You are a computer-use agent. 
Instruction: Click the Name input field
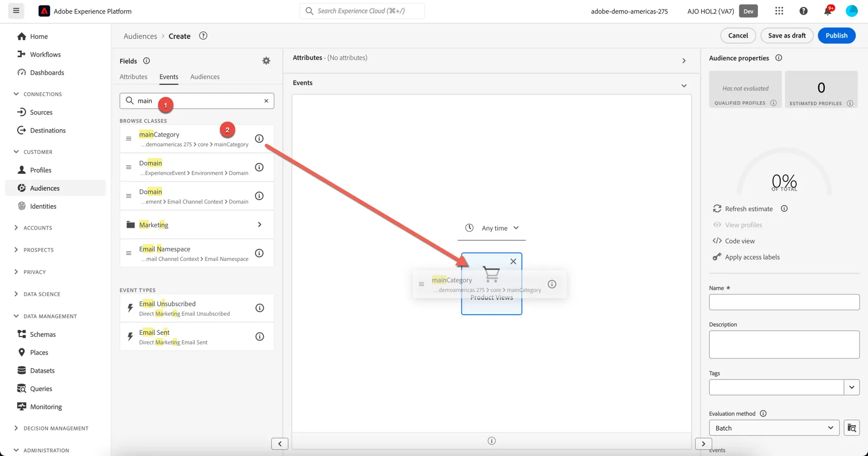click(784, 302)
